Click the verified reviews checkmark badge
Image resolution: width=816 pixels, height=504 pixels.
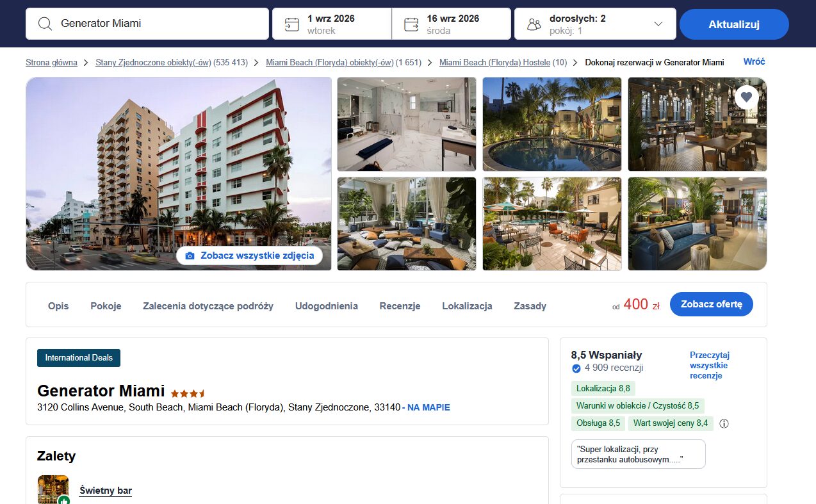pos(576,368)
